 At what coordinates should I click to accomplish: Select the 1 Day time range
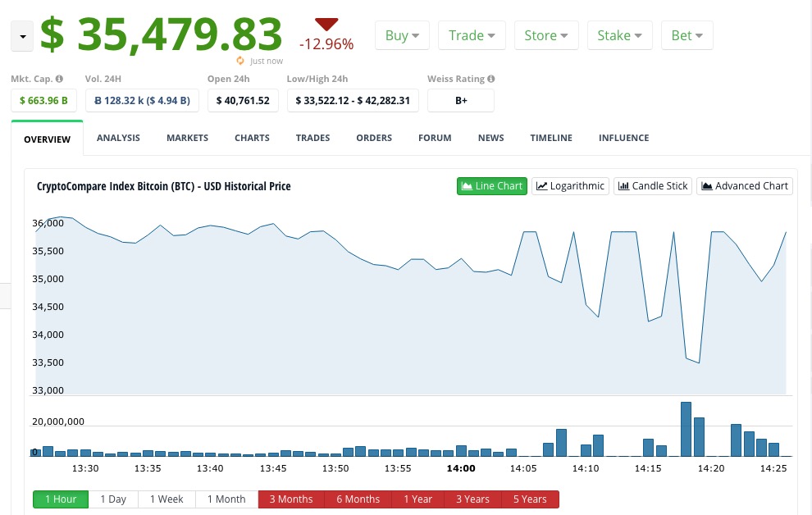113,499
